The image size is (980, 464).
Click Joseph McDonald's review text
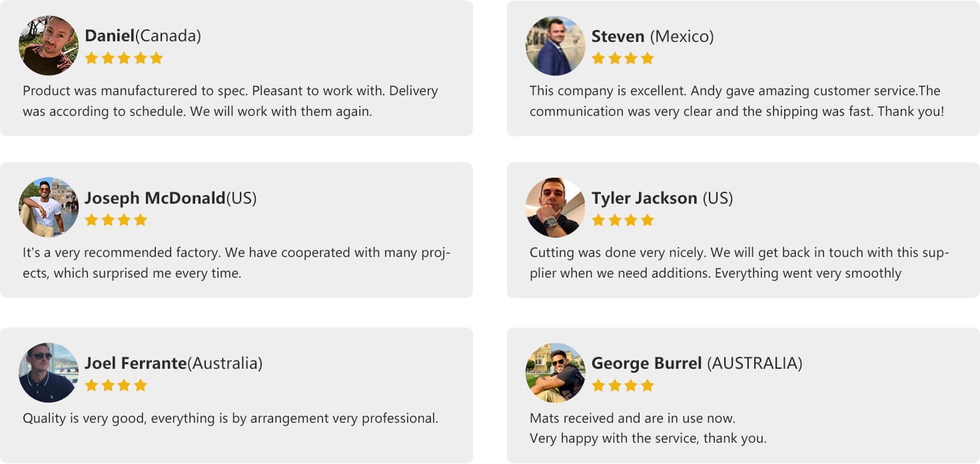click(237, 262)
